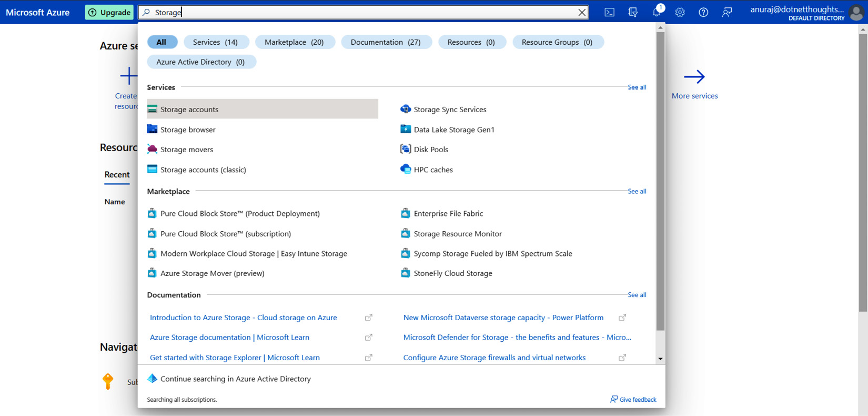Select Modern Workplace Cloud Storage result
The height and width of the screenshot is (416, 868).
point(254,253)
